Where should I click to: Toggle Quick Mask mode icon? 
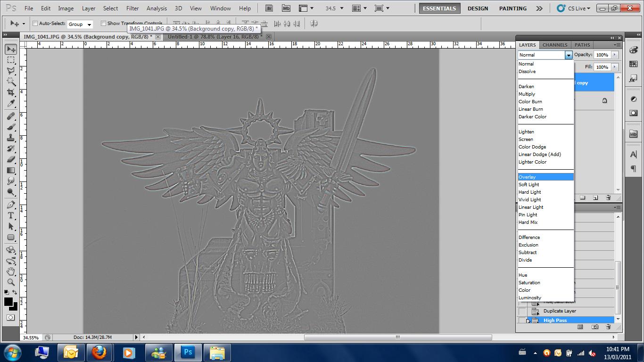11,318
